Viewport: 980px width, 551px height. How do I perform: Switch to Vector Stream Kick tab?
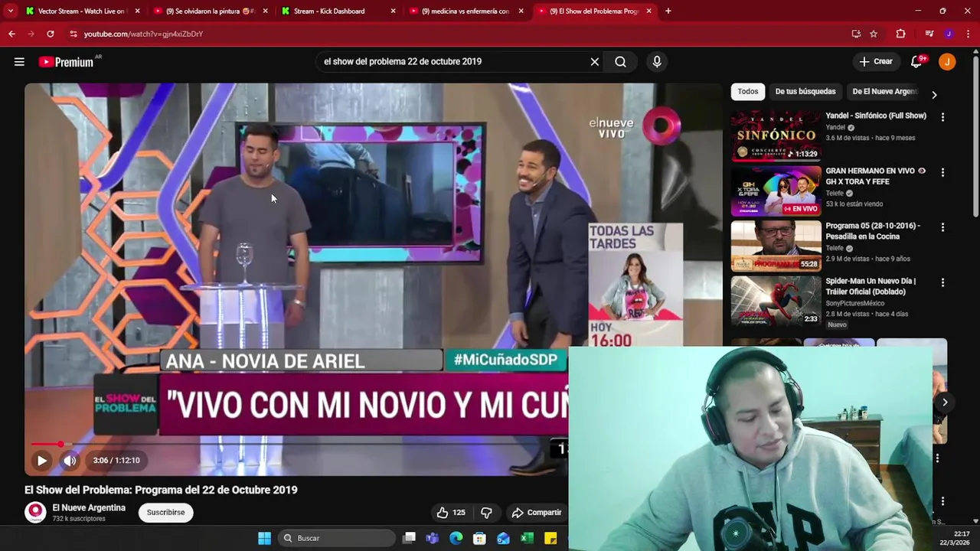(x=80, y=11)
